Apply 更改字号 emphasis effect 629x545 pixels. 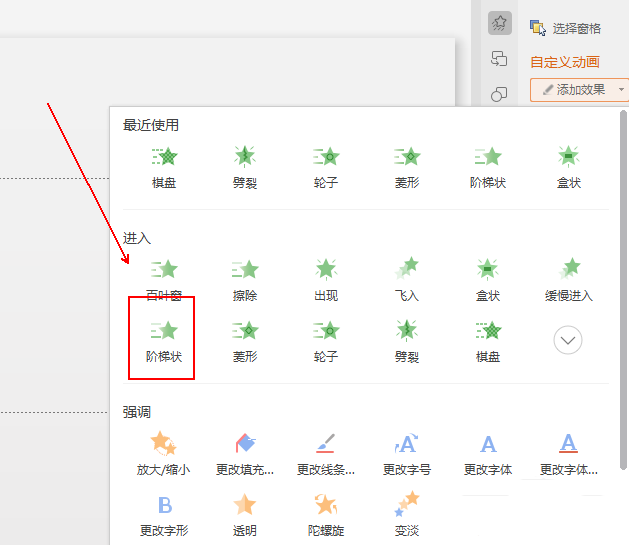point(407,454)
